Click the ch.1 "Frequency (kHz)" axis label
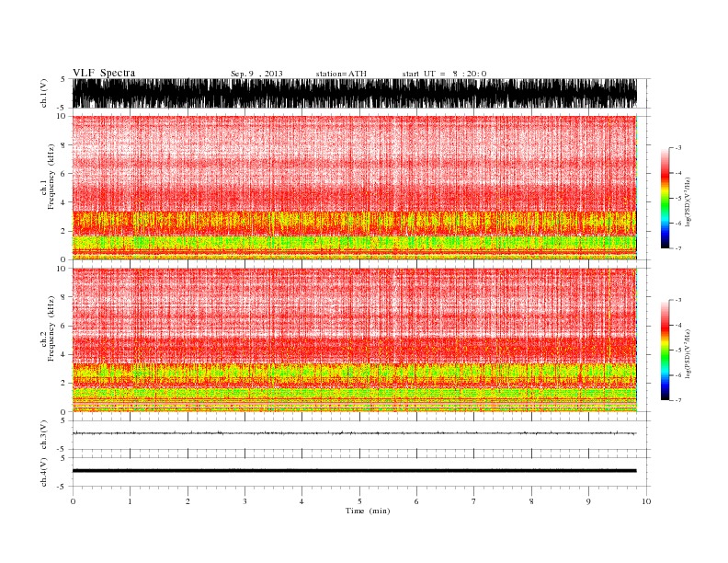 51,177
